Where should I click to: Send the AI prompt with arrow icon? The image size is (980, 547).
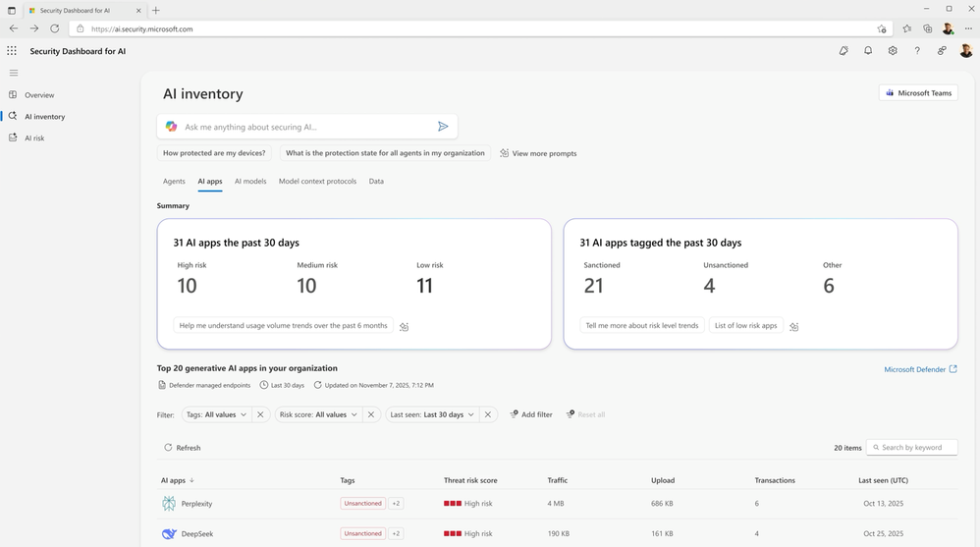pyautogui.click(x=443, y=127)
